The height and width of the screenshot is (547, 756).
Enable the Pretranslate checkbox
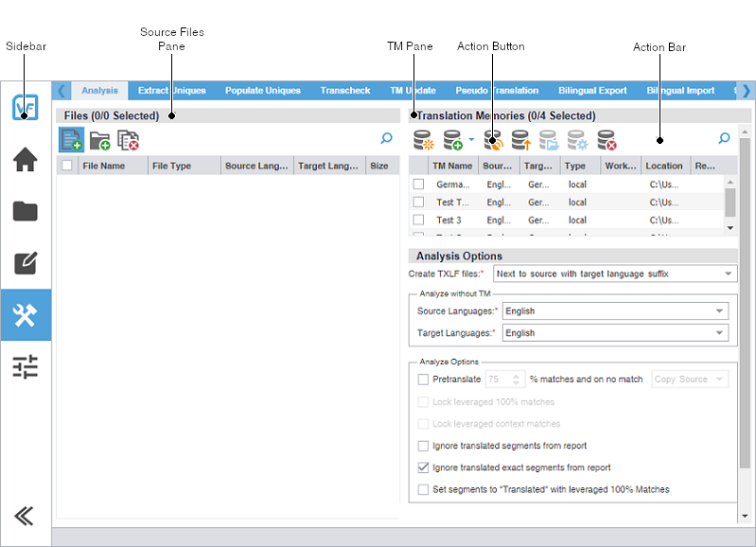[x=423, y=379]
